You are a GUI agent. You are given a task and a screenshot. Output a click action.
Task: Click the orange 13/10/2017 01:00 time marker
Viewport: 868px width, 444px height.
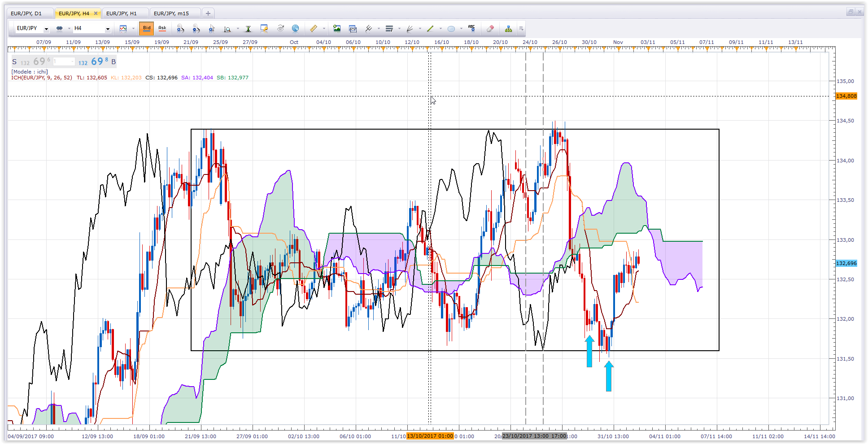pos(430,436)
